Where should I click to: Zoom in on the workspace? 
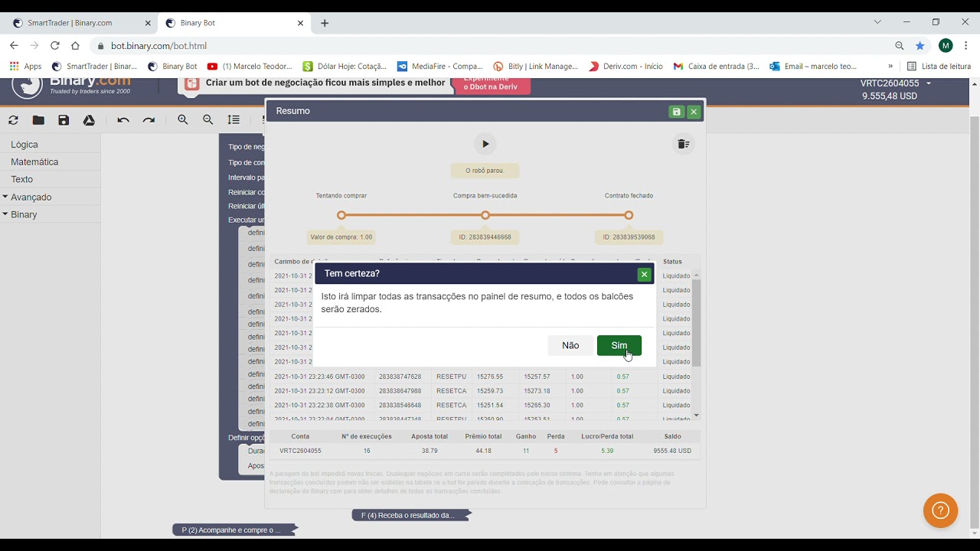pos(183,120)
